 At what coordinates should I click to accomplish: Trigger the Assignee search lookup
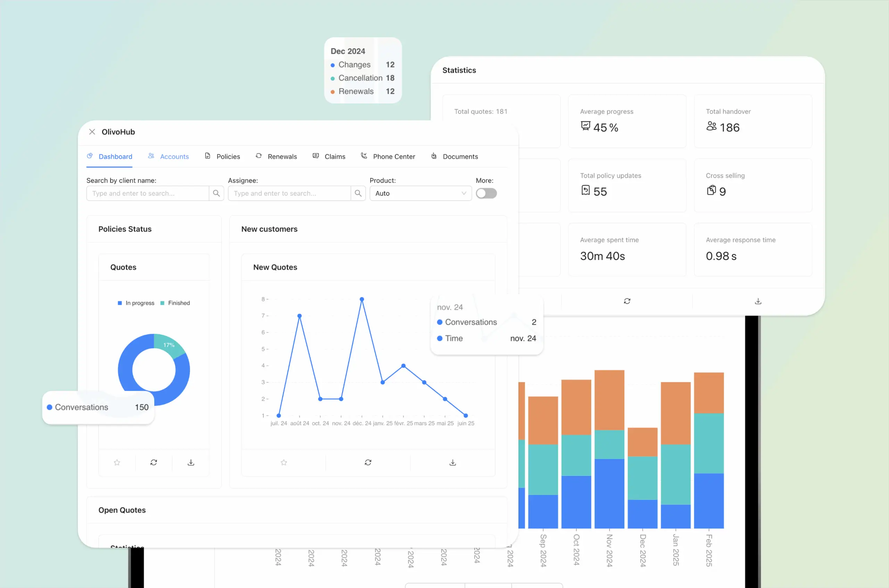(x=358, y=193)
